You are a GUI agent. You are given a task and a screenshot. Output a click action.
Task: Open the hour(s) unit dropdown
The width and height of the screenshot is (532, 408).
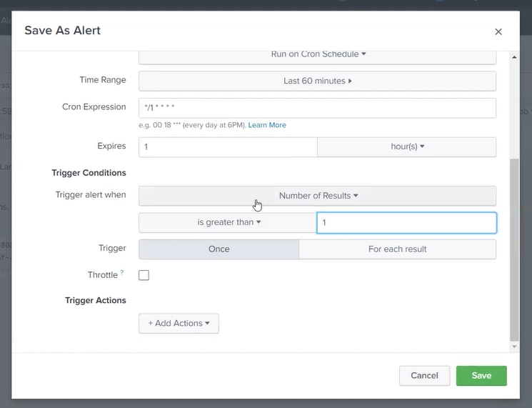click(x=407, y=147)
